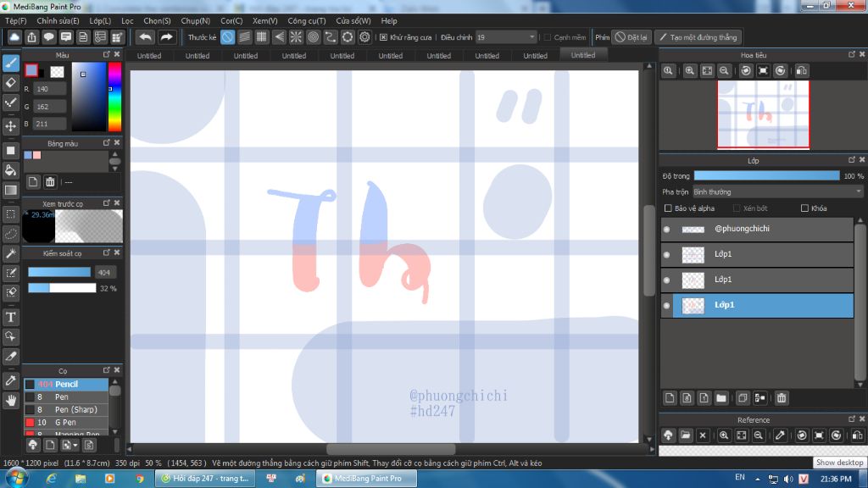The image size is (868, 488).
Task: Open the Lớp(L) menu
Action: point(100,20)
